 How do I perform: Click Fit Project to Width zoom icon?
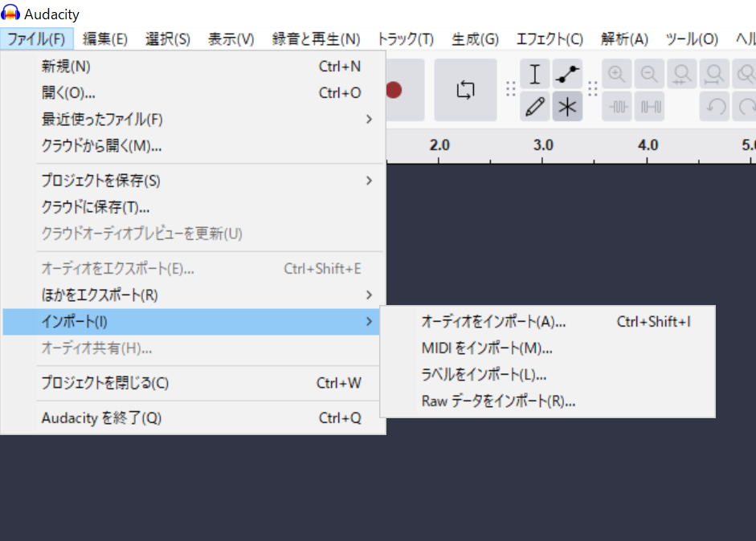pos(714,74)
